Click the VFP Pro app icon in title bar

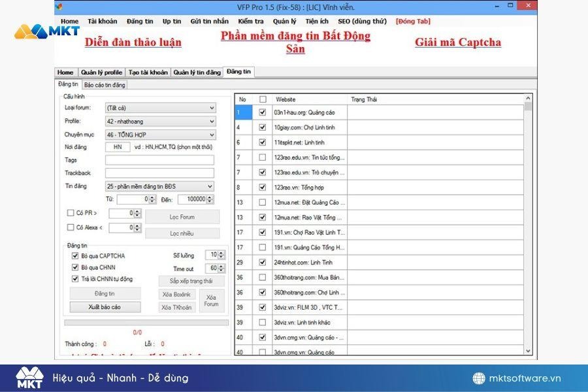click(59, 7)
